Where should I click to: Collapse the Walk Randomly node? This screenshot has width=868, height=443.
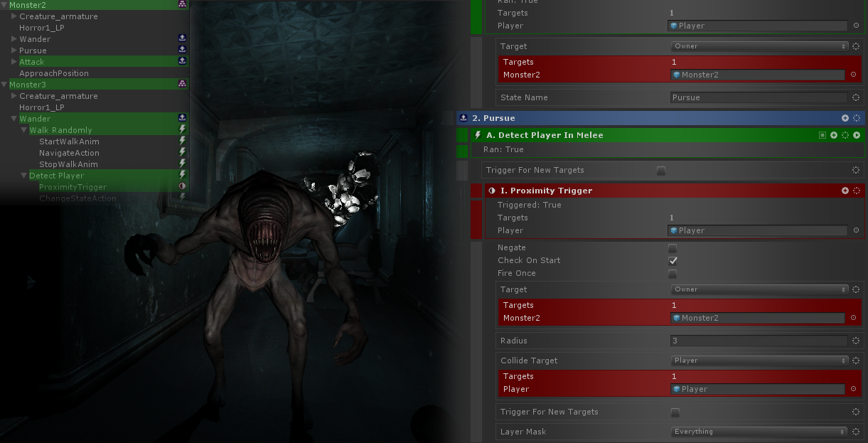(x=24, y=130)
